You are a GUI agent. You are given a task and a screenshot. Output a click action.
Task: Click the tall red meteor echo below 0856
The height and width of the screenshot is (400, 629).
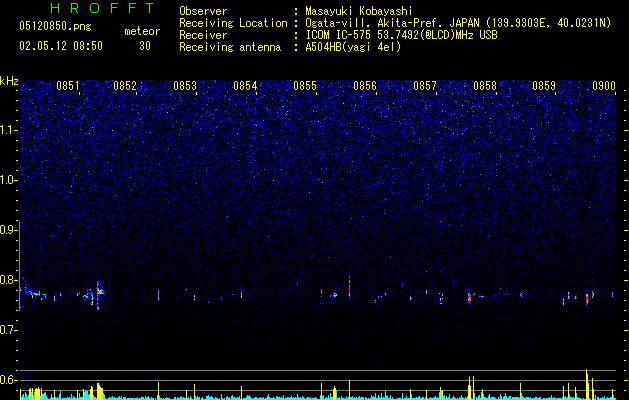coord(349,287)
